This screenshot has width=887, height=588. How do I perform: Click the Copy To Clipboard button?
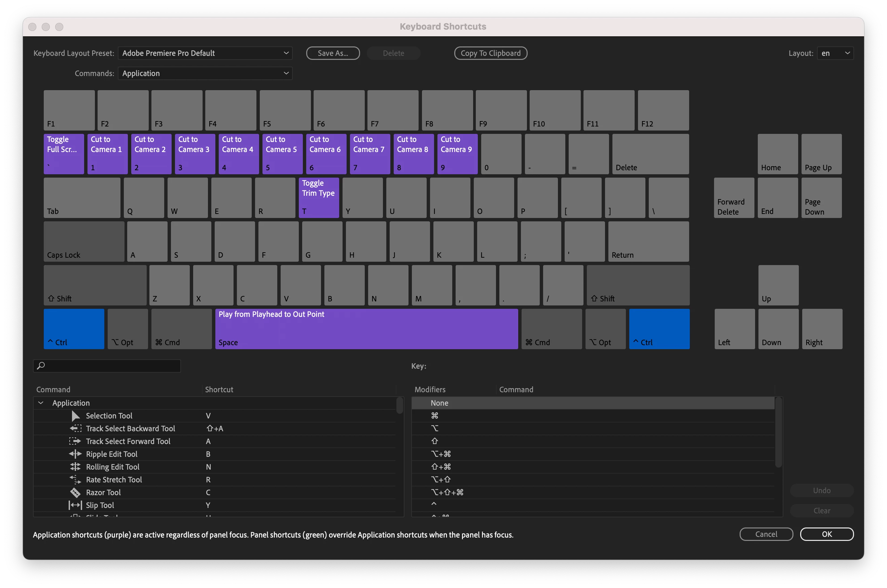[490, 53]
